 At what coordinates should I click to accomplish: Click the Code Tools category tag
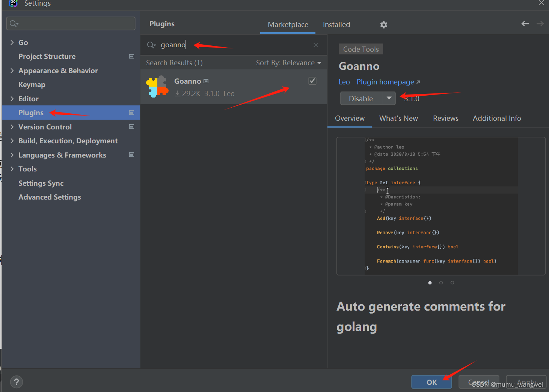pyautogui.click(x=361, y=49)
